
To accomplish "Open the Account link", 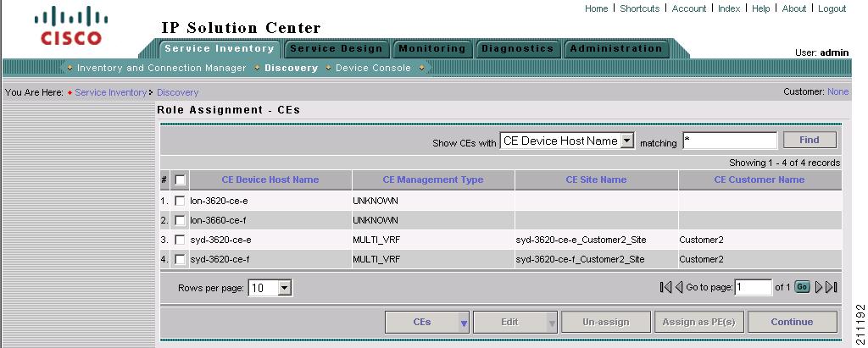I will [x=688, y=8].
